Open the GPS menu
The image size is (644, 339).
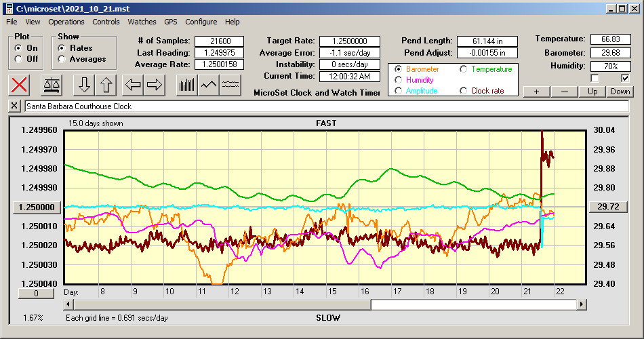pyautogui.click(x=170, y=22)
